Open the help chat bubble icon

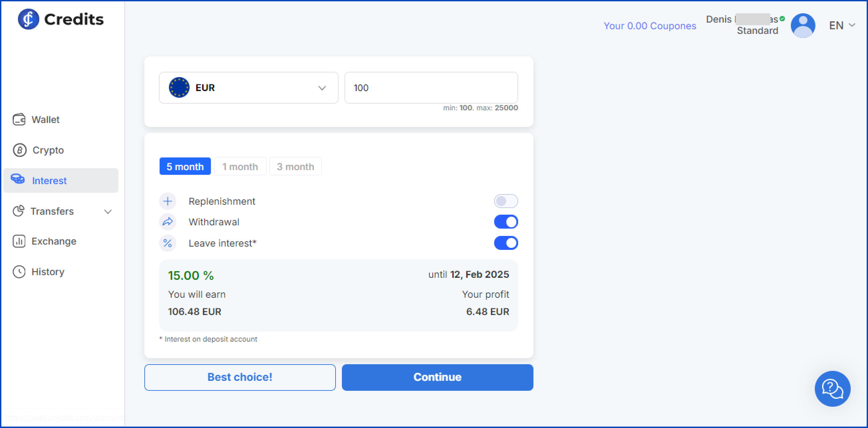pyautogui.click(x=832, y=388)
